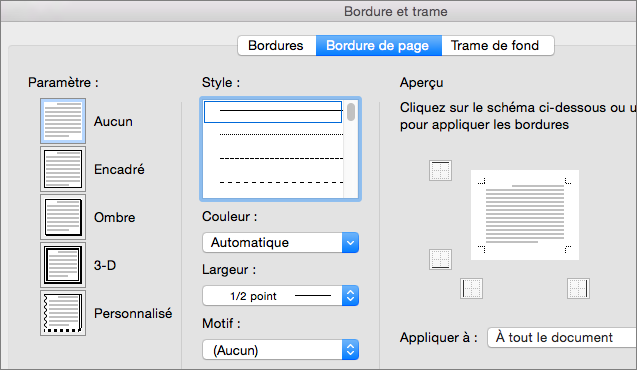
Task: Click the Encadré label text
Action: (x=119, y=169)
